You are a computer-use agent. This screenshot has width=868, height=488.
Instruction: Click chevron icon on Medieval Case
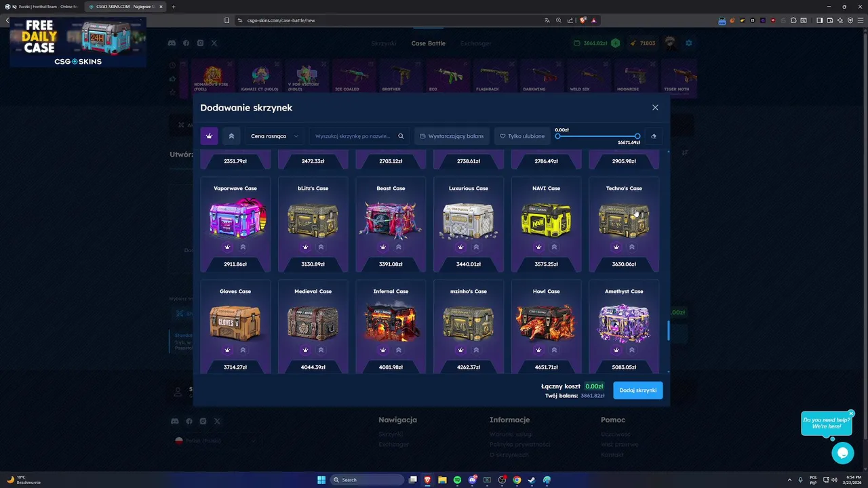(x=321, y=350)
